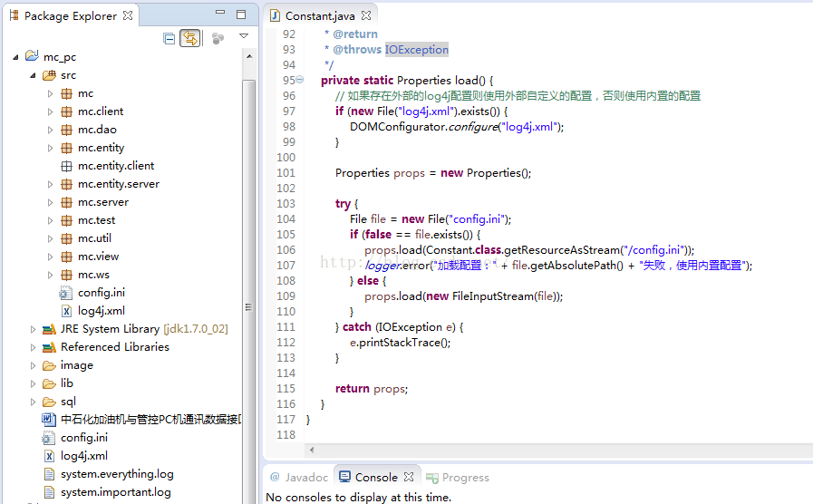Expand the Referenced Libraries node
This screenshot has width=813, height=504.
point(33,348)
